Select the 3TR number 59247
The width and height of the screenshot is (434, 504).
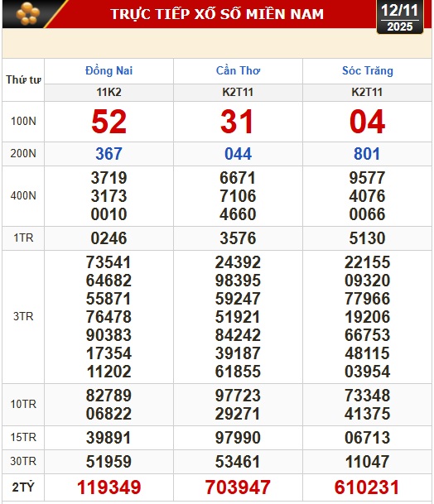(238, 299)
